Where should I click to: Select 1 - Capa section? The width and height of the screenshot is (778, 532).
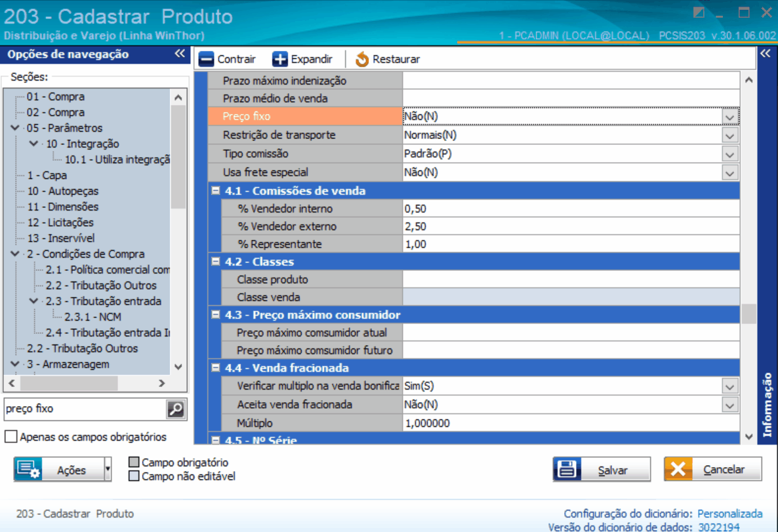[47, 175]
